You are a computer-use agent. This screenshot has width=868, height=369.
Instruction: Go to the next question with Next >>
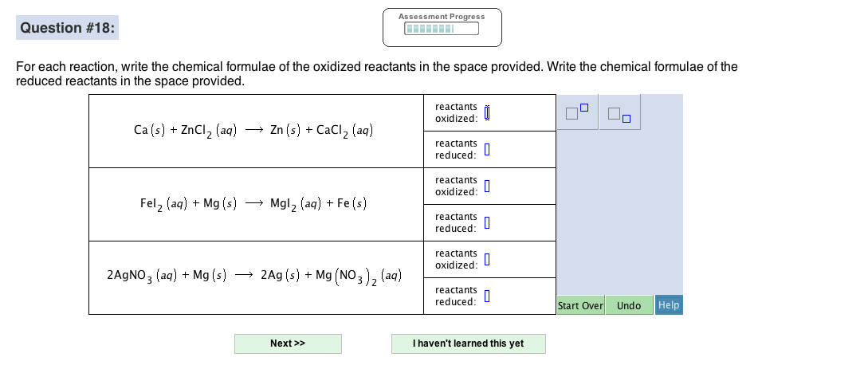point(288,343)
